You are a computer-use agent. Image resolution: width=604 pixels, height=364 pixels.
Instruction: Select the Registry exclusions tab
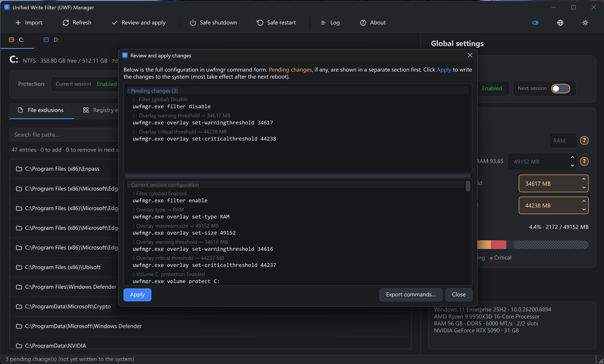coord(101,110)
